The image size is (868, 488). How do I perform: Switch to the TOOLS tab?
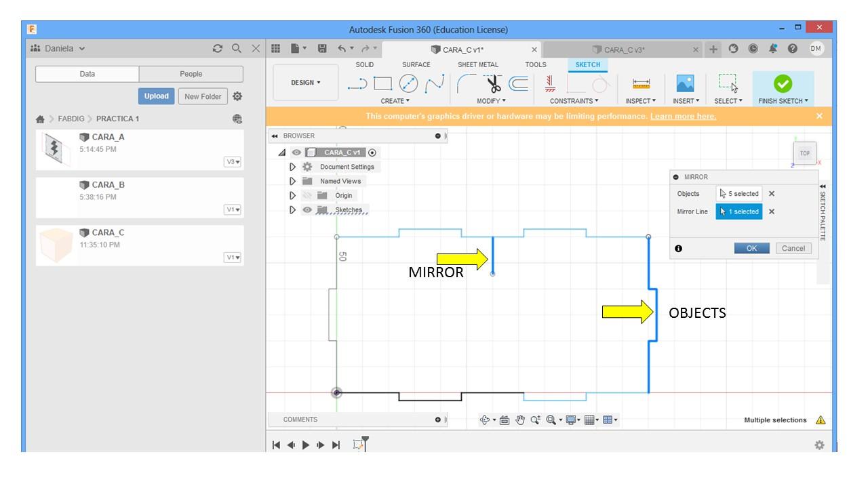536,64
